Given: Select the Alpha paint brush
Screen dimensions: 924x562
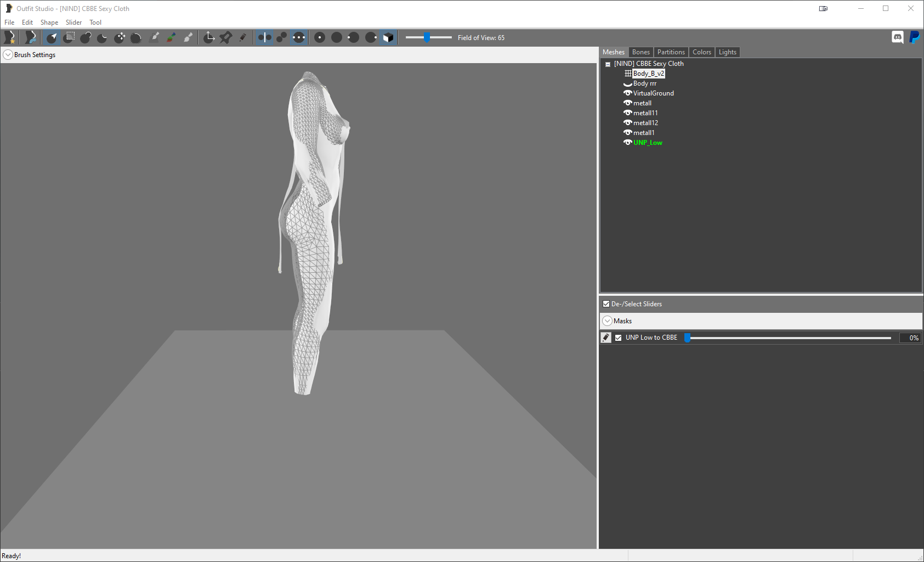Looking at the screenshot, I should [x=188, y=37].
